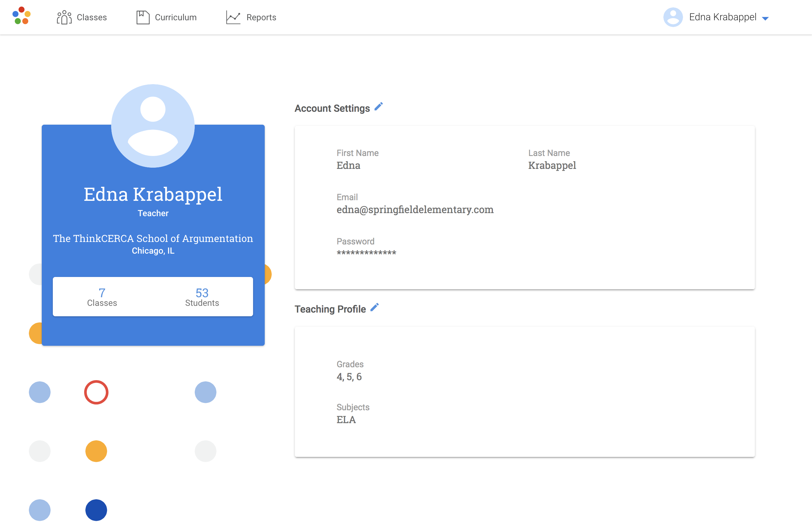Click the Subjects value ELA
Viewport: 812px width, 522px height.
(346, 420)
